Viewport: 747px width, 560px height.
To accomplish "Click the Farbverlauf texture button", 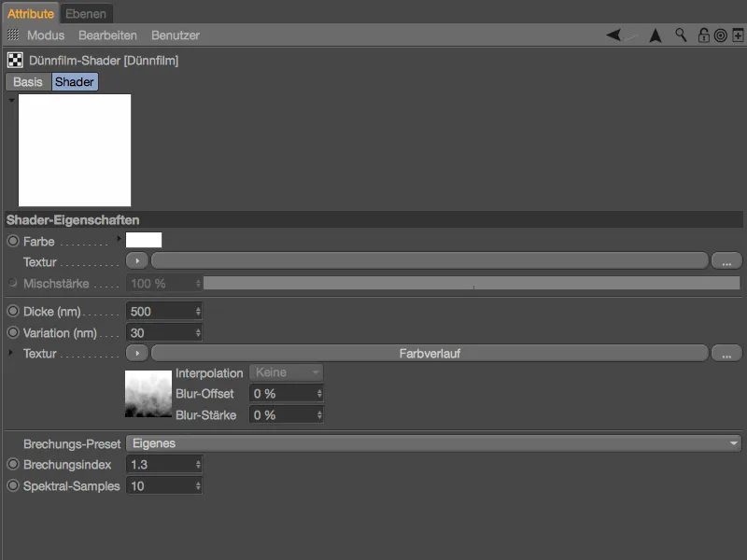I will (430, 354).
